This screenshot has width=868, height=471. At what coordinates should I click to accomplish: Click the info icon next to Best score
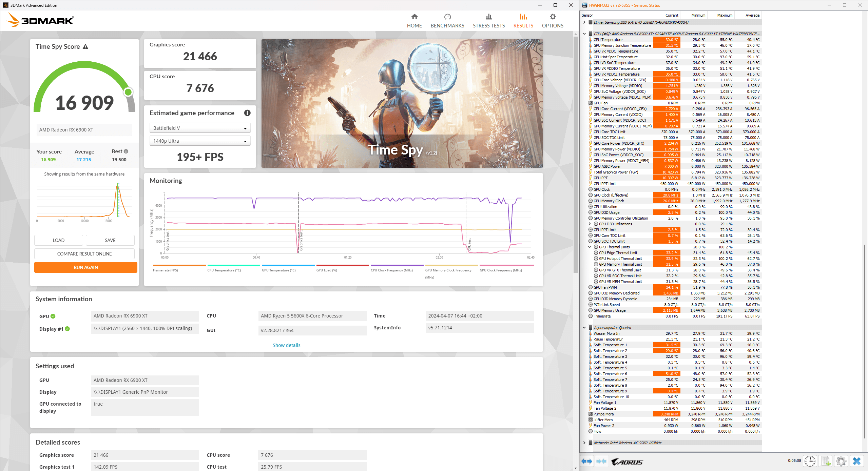(126, 151)
